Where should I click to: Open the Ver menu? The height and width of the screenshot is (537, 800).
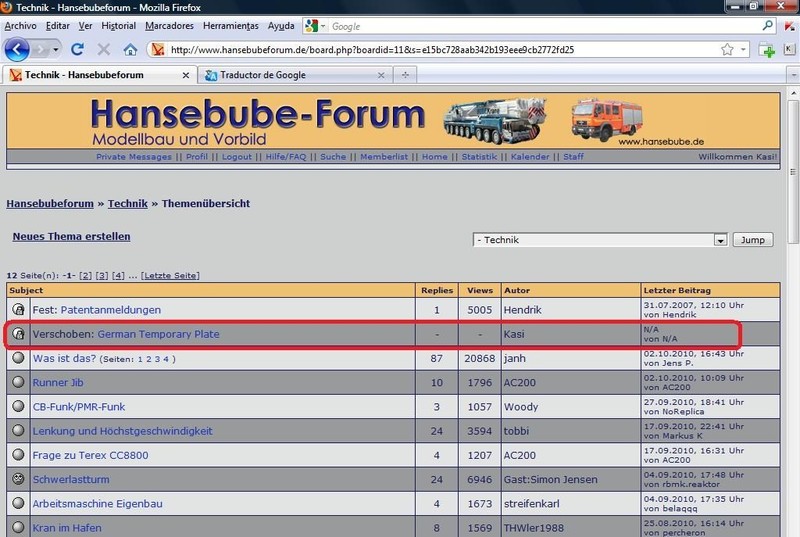85,25
